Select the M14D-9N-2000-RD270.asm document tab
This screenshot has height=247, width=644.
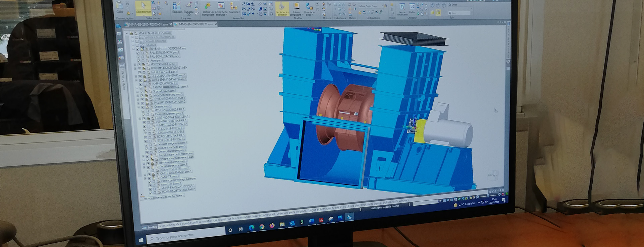[195, 24]
